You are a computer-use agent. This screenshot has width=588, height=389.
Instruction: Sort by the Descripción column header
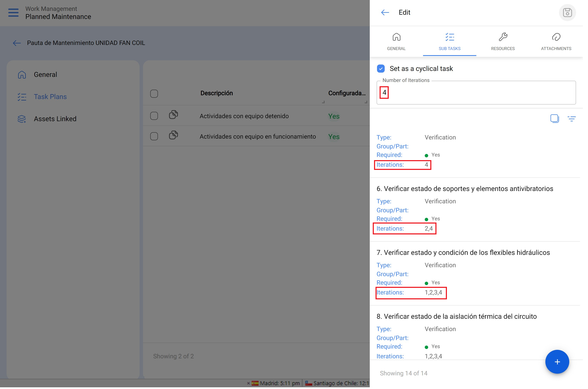217,93
